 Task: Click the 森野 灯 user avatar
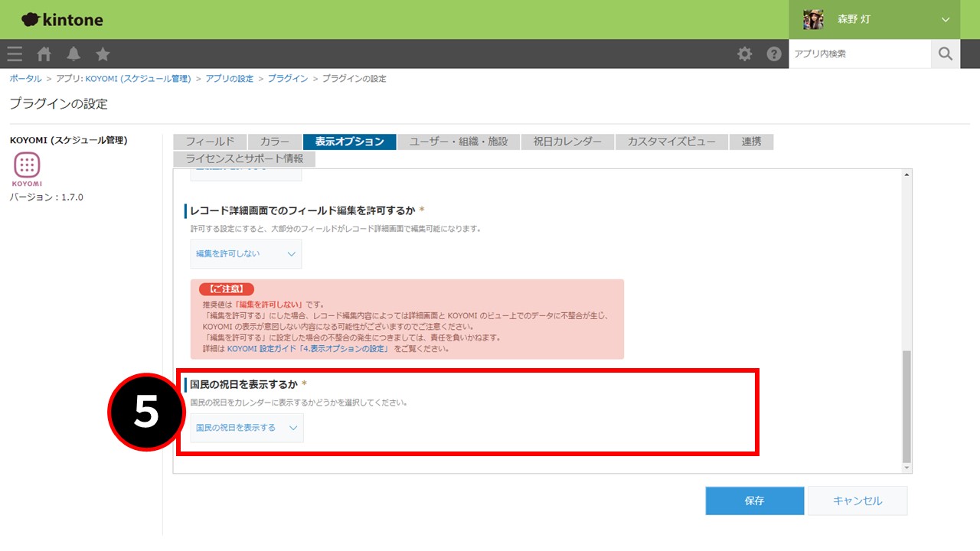pos(813,19)
